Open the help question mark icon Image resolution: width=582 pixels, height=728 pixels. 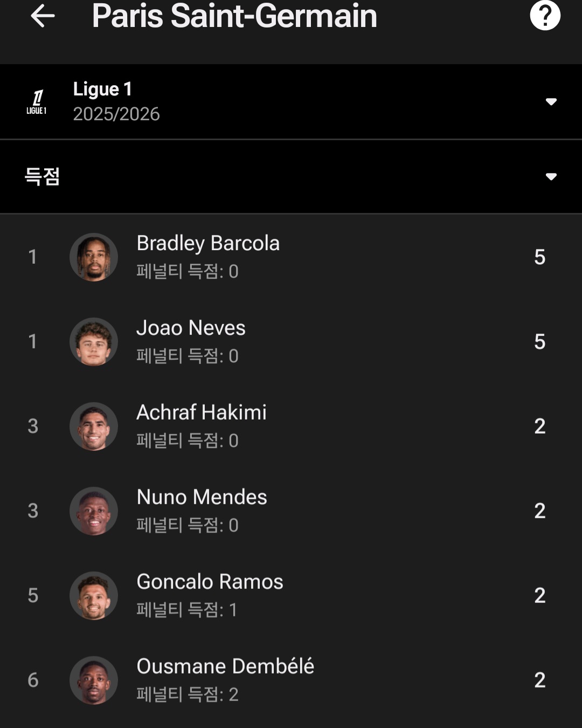point(545,16)
